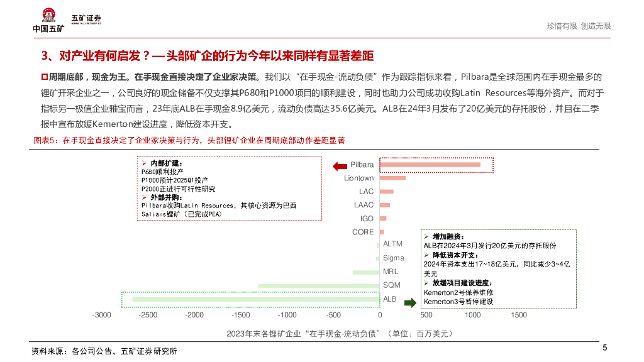Click page number 5
This screenshot has height=362, width=644.
coord(604,348)
